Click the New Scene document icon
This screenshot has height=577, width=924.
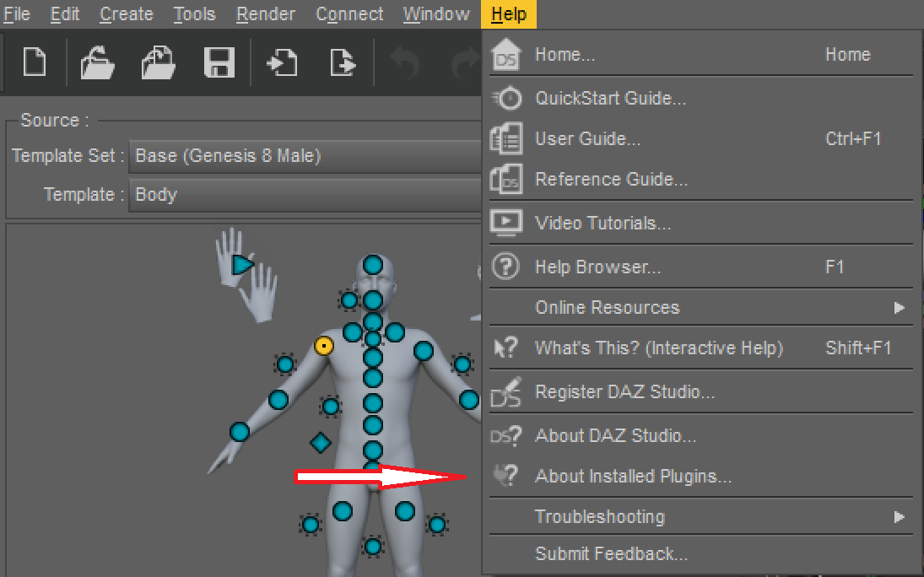[x=35, y=62]
